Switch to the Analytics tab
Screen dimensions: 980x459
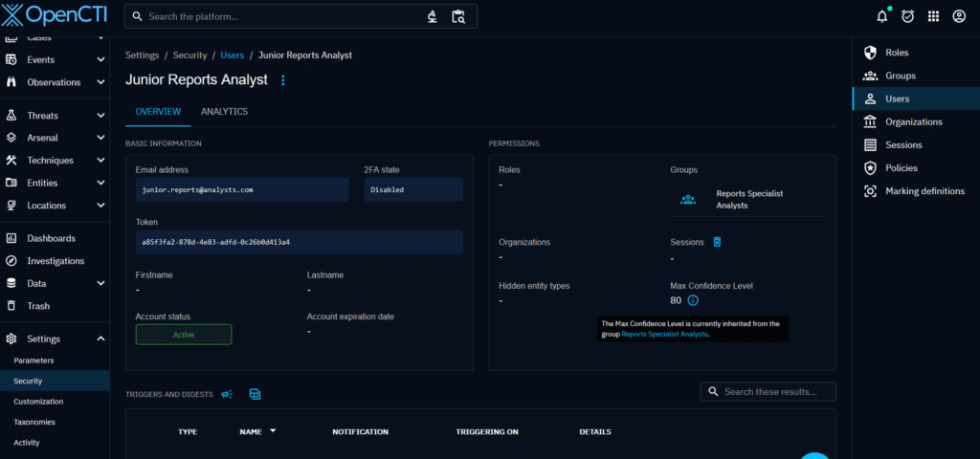point(224,112)
